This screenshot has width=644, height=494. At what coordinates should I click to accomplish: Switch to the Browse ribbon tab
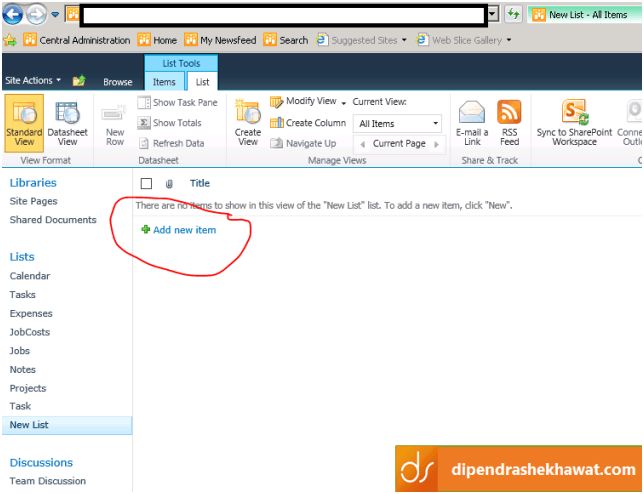(x=117, y=82)
